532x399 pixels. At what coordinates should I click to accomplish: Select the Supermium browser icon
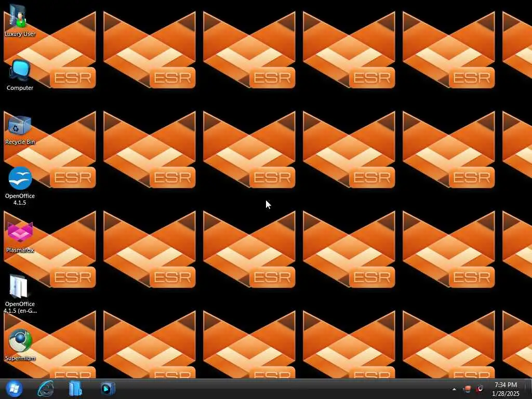pyautogui.click(x=20, y=345)
